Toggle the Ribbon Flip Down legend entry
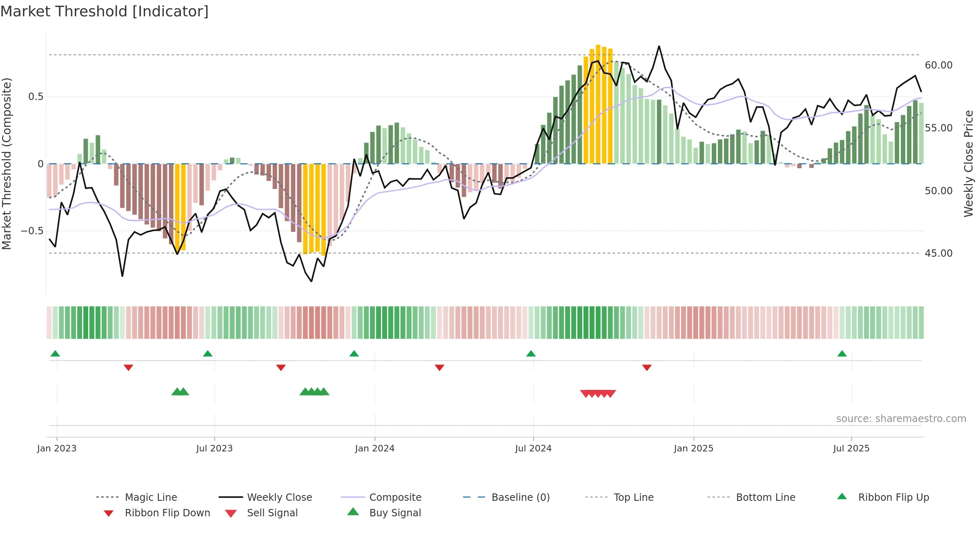The image size is (980, 551). tap(156, 513)
